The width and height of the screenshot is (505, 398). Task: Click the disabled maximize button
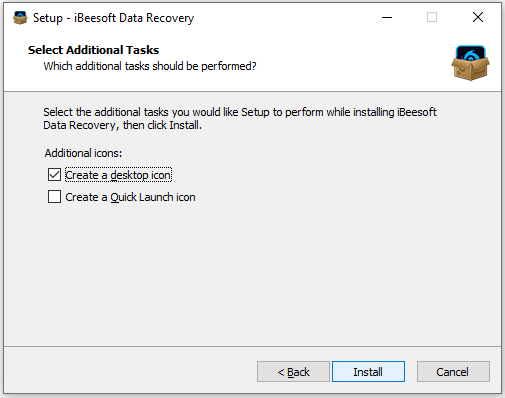click(x=432, y=17)
